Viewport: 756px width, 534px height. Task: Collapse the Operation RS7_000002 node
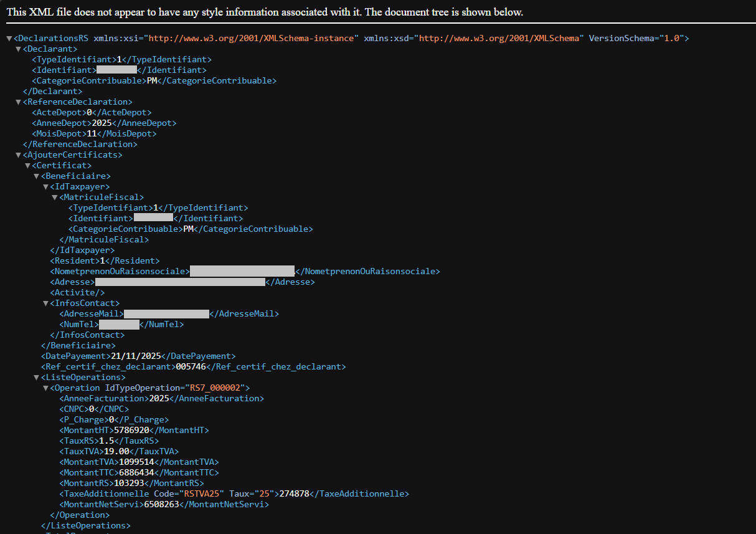click(45, 388)
